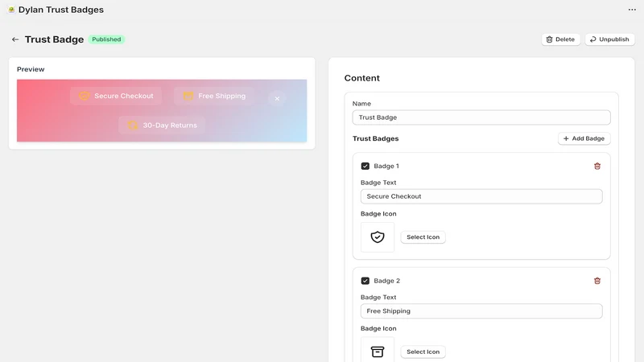Image resolution: width=644 pixels, height=362 pixels.
Task: Choose Select Icon for Badge 1
Action: [x=423, y=237]
